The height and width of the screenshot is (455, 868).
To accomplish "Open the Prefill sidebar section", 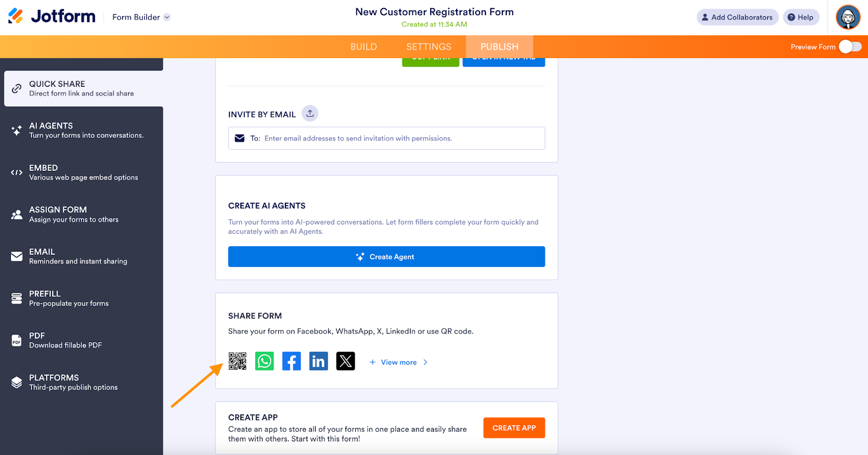I will click(x=84, y=298).
